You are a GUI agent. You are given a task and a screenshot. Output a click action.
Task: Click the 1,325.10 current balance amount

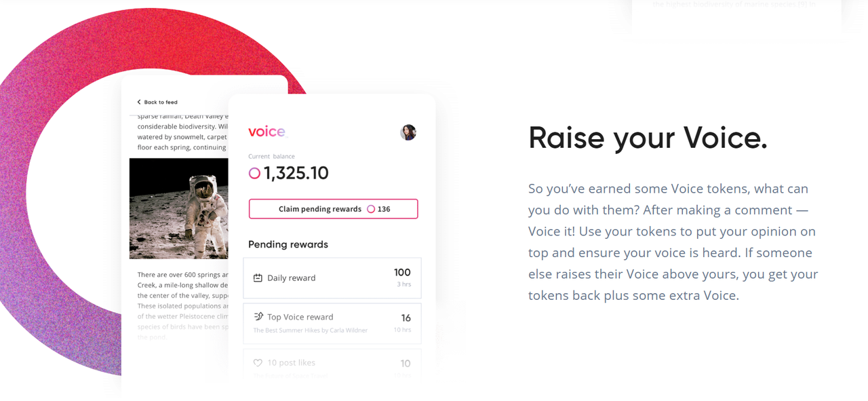(x=296, y=174)
